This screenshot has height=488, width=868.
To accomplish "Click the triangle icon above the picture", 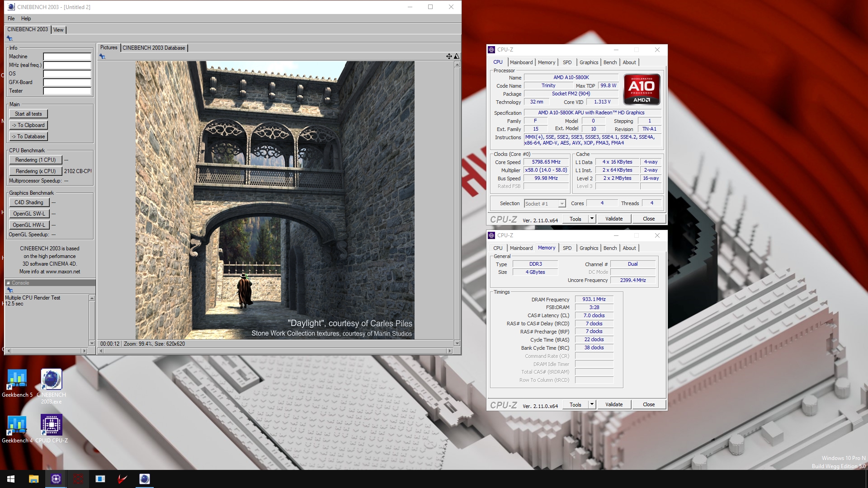I will coord(457,56).
